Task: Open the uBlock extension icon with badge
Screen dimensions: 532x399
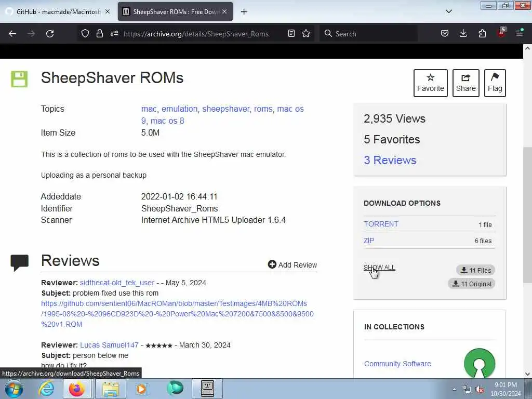Action: (x=501, y=33)
